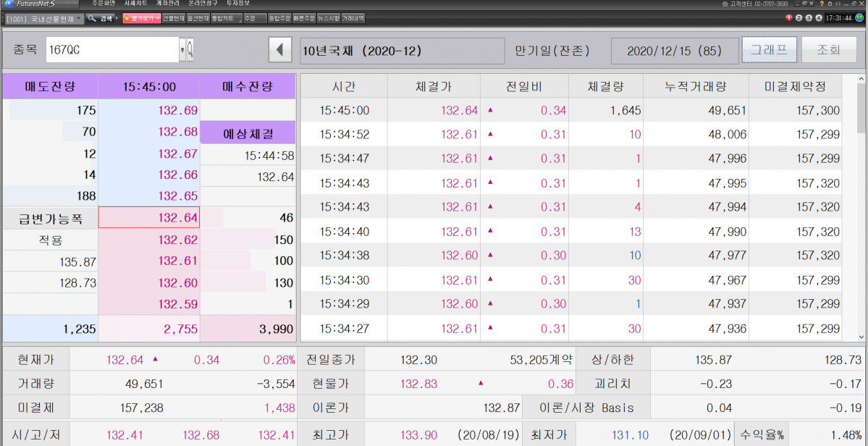The height and width of the screenshot is (446, 868).
Task: Switch to virtual screen 1
Action: click(789, 18)
